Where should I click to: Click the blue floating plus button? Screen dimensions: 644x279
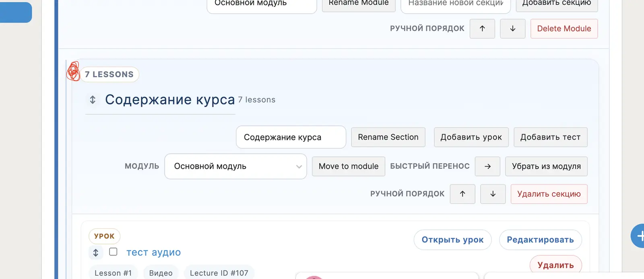(639, 236)
